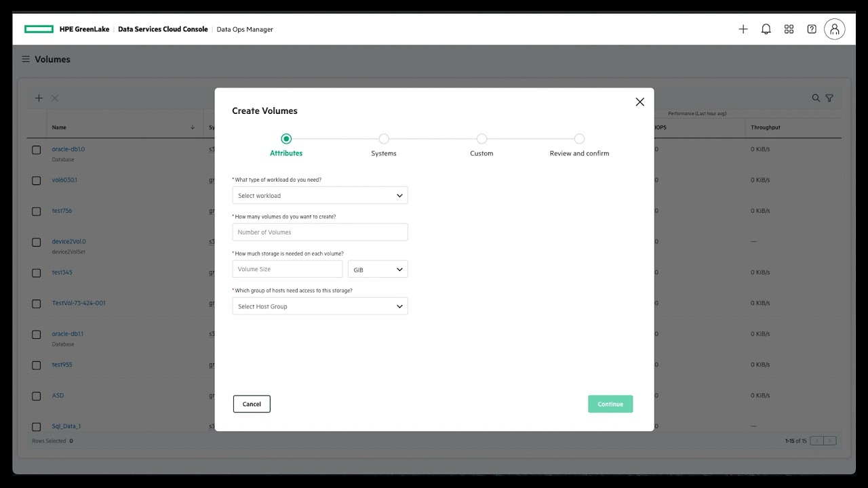Click the plus icon in the header
Image resolution: width=868 pixels, height=488 pixels.
(x=743, y=28)
